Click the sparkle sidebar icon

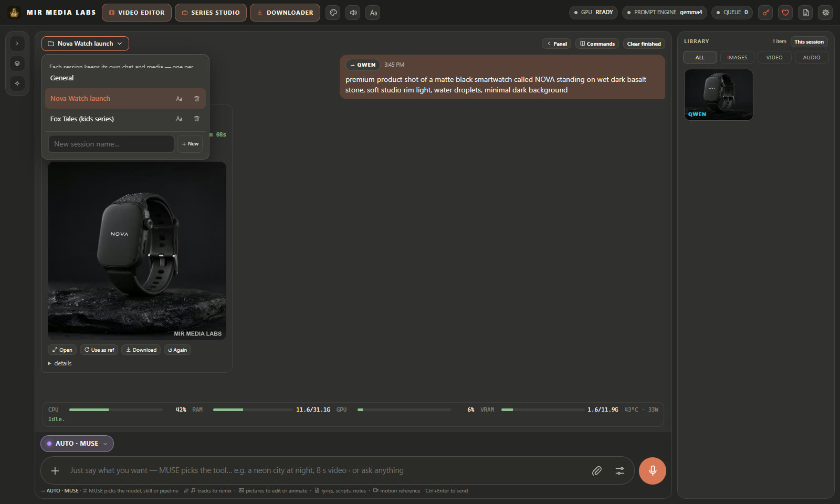coord(17,83)
